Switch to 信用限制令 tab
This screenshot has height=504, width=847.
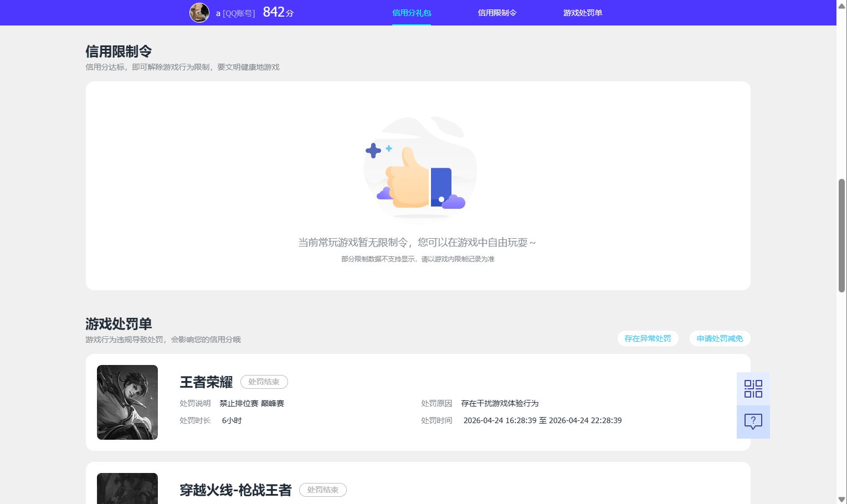[x=497, y=13]
